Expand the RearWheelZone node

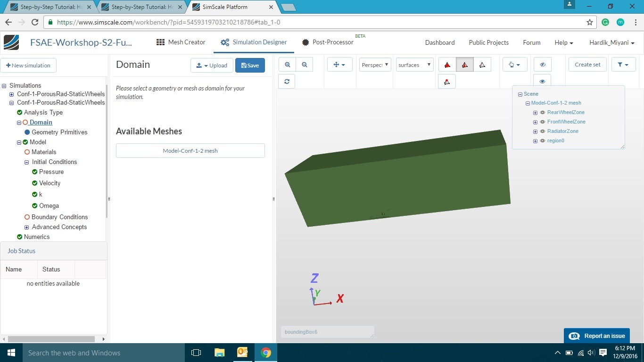pyautogui.click(x=535, y=113)
